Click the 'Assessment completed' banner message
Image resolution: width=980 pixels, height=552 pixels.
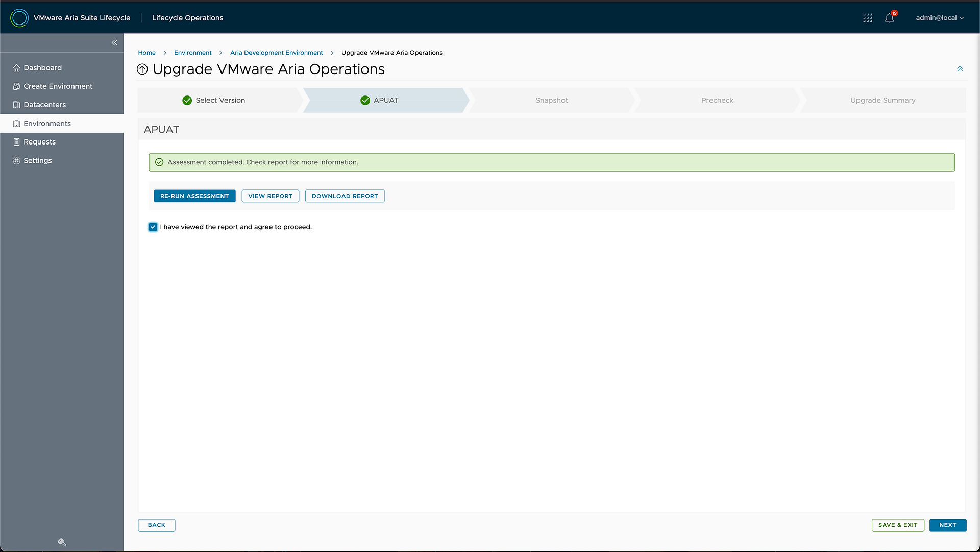pyautogui.click(x=263, y=162)
